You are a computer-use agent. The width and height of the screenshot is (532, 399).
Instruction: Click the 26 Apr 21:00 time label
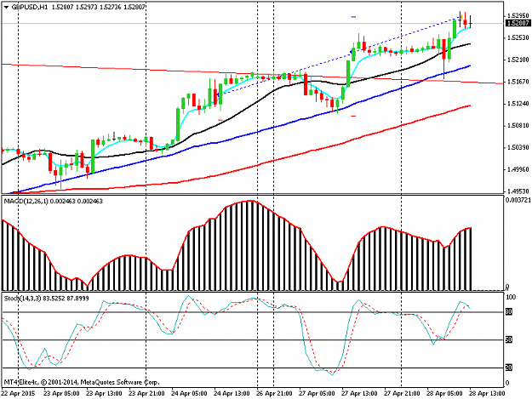click(274, 394)
